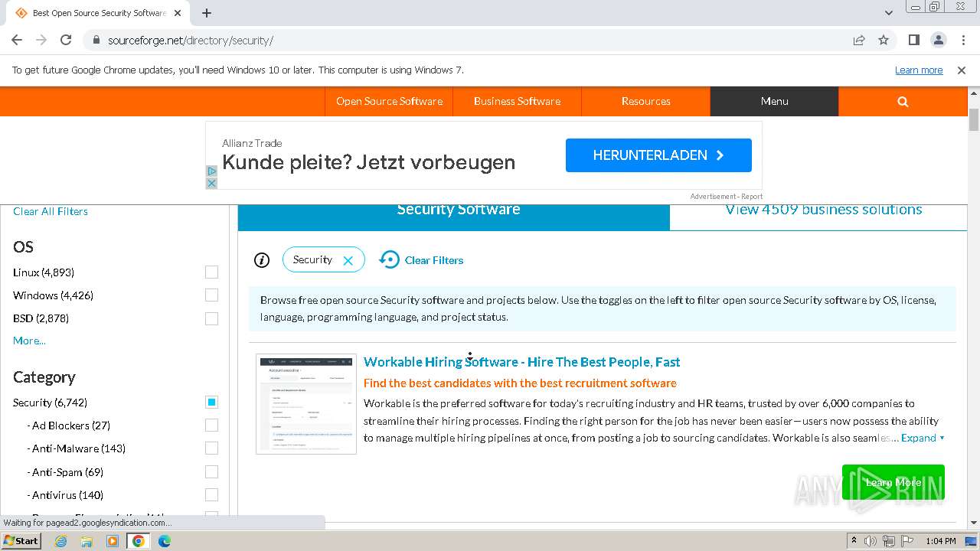Viewport: 980px width, 551px height.
Task: Open the Open Source Software menu
Action: click(x=389, y=101)
